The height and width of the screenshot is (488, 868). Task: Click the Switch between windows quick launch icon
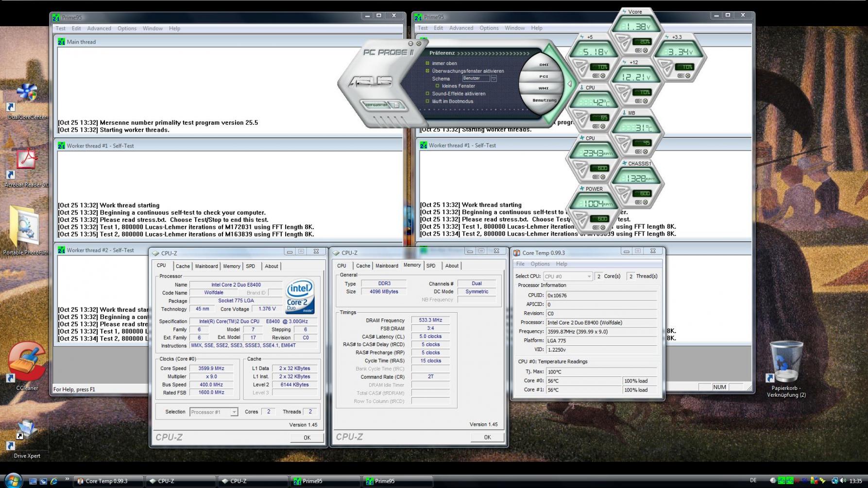43,481
